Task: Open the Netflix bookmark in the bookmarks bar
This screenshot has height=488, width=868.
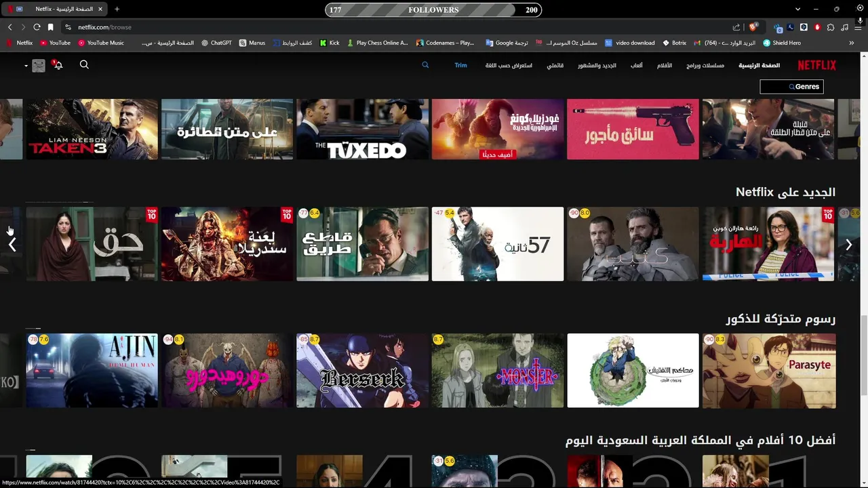Action: pyautogui.click(x=19, y=43)
